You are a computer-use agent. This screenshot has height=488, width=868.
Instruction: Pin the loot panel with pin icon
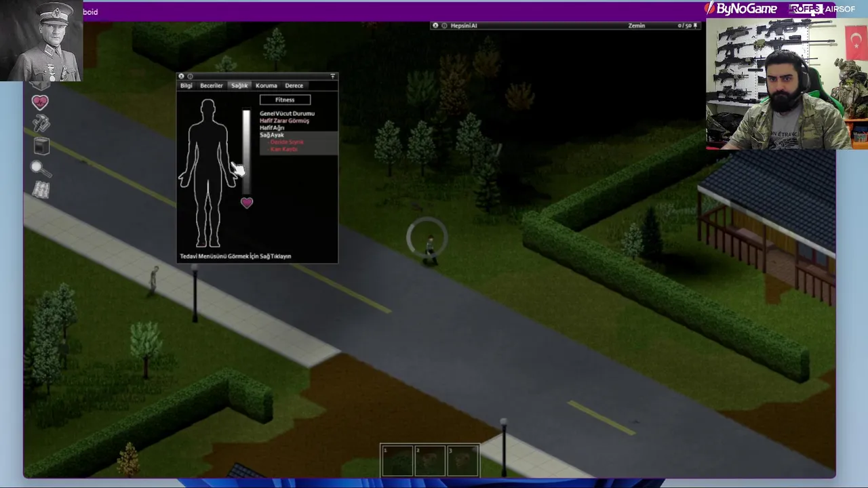[695, 26]
